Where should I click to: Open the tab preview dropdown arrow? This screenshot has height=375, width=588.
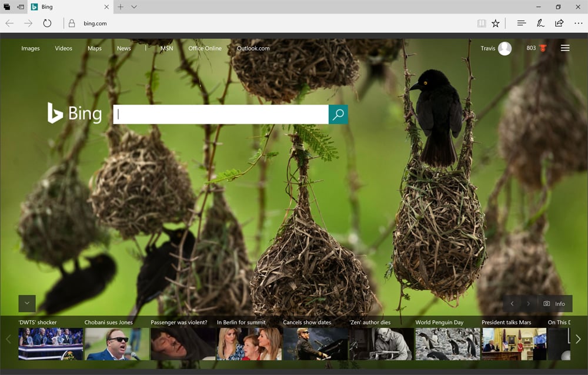point(134,7)
